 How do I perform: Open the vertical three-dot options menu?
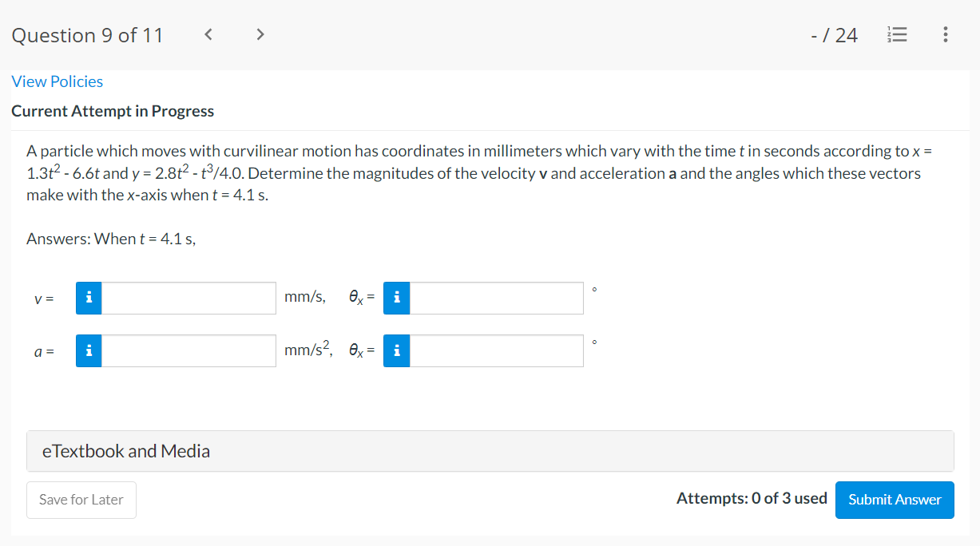click(945, 35)
